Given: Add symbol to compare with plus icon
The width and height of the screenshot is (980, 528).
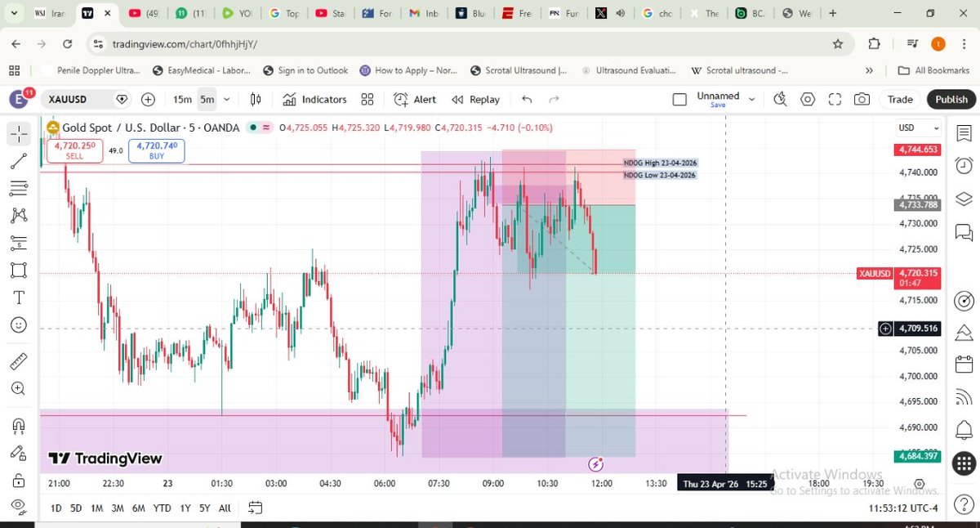Looking at the screenshot, I should click(148, 100).
